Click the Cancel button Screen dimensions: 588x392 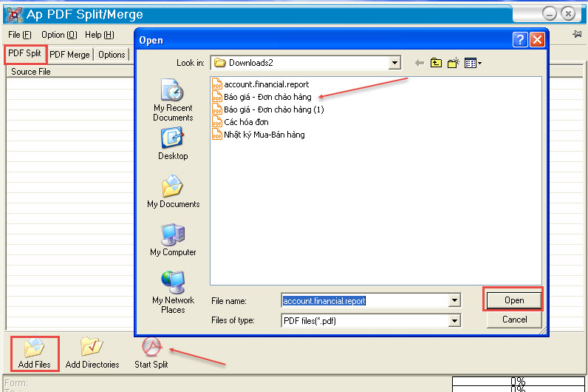click(x=514, y=320)
